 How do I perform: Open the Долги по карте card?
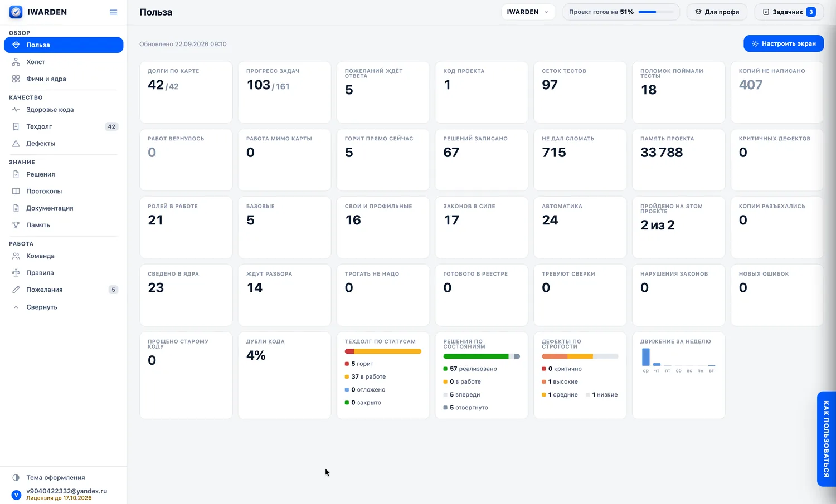point(186,92)
